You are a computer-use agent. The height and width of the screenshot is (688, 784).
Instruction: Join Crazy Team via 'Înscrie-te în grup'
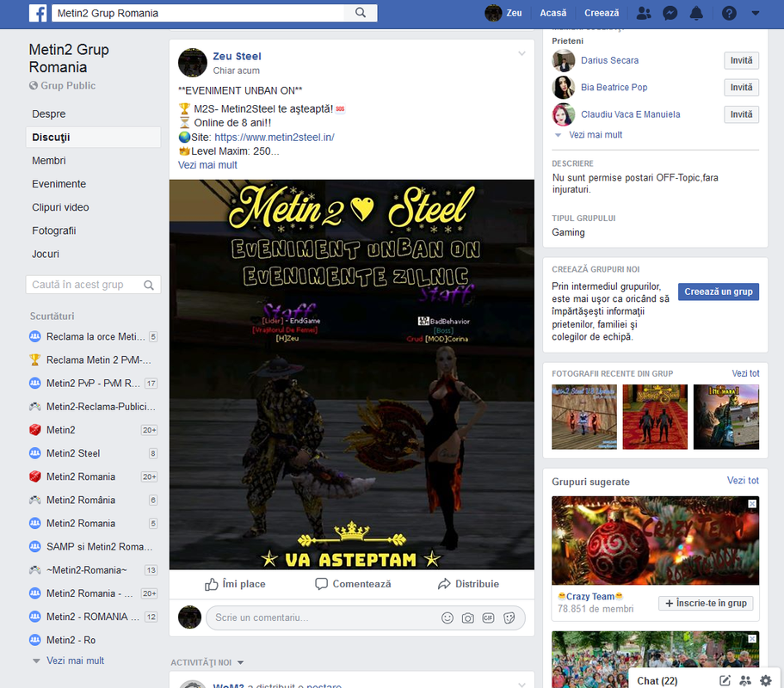coord(706,604)
